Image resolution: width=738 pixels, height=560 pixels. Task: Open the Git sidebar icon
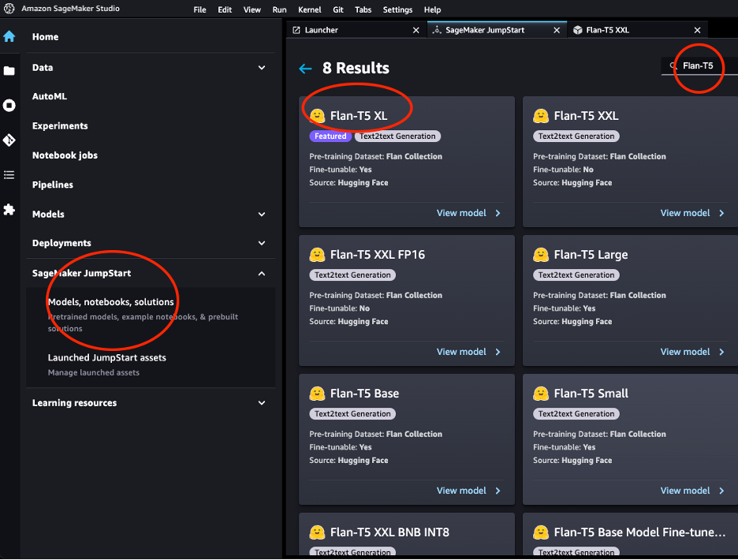coord(9,140)
